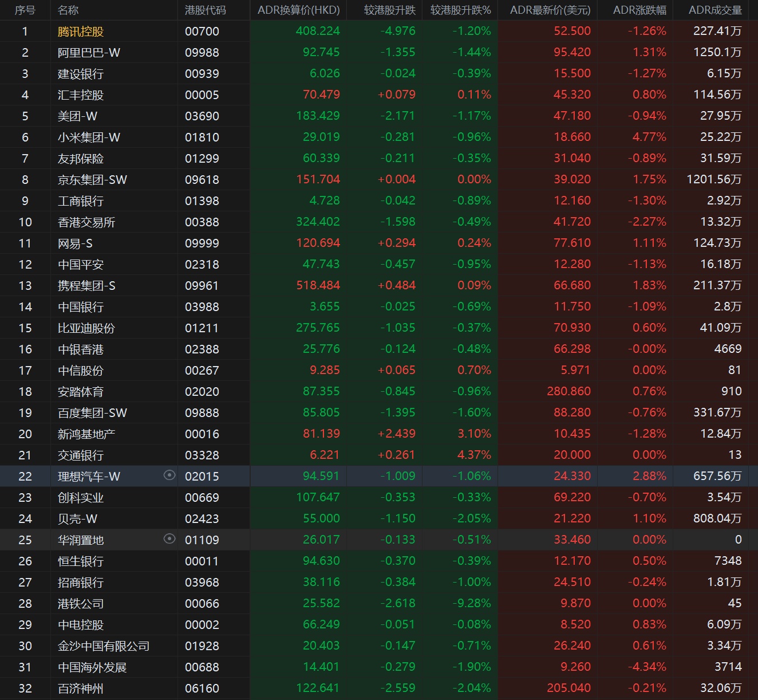The width and height of the screenshot is (758, 700).
Task: Click the converted price 408.224
Action: pyautogui.click(x=318, y=31)
